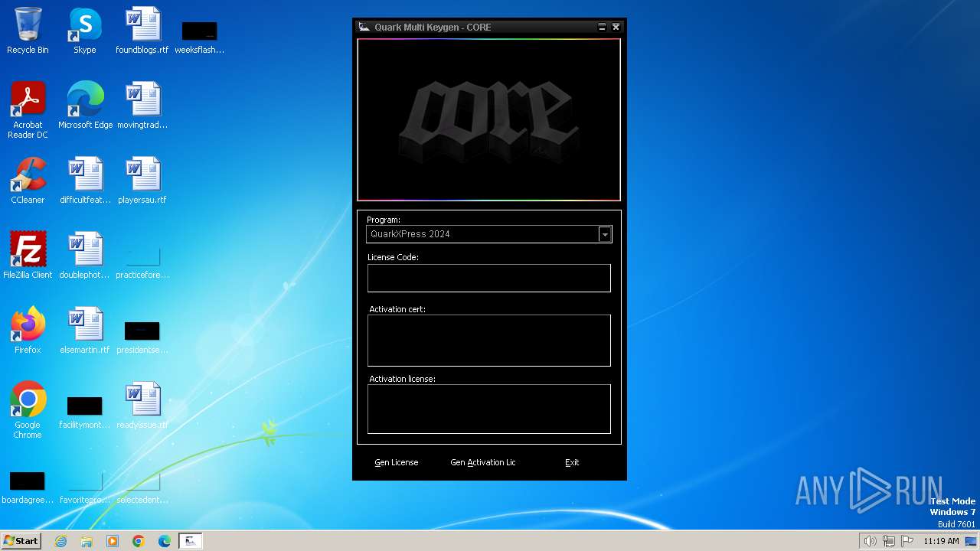
Task: Open the Windows Start menu
Action: 21,541
